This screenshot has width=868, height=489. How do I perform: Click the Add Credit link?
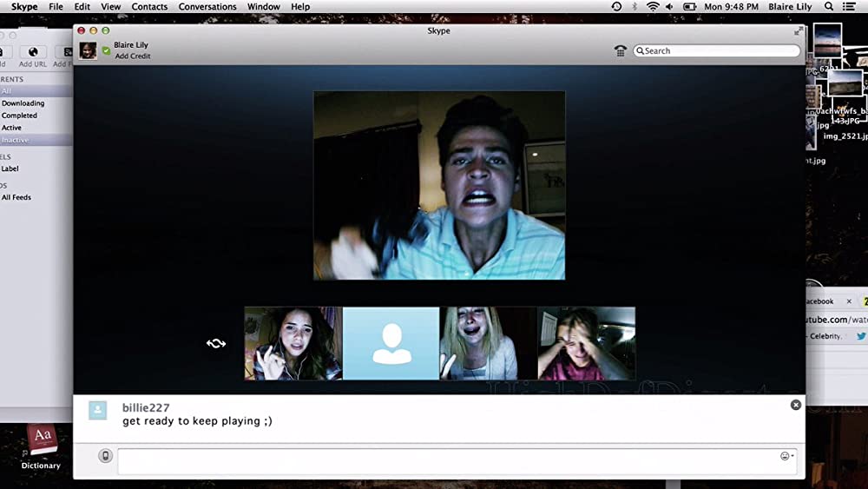[x=133, y=56]
